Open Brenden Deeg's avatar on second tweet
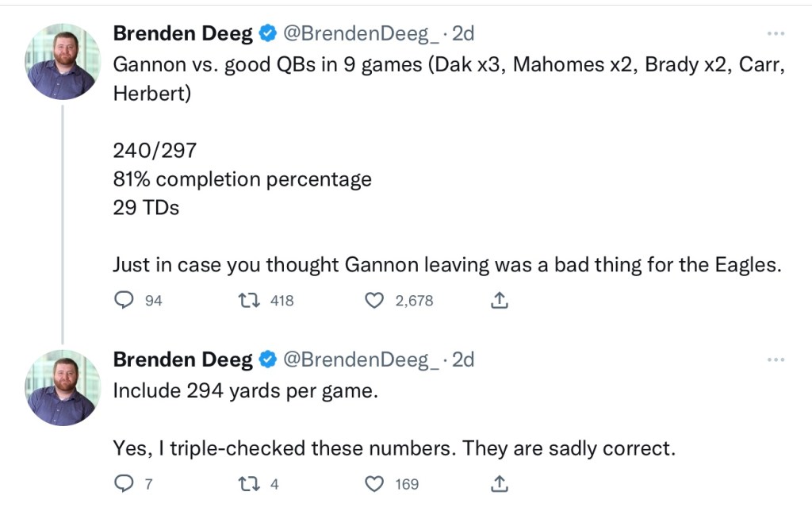The width and height of the screenshot is (812, 511). pos(63,388)
